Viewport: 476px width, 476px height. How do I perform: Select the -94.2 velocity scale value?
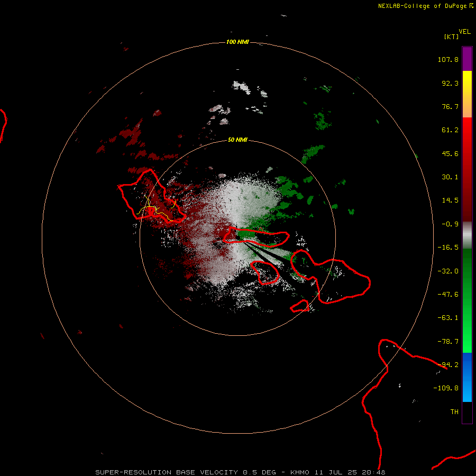(448, 365)
